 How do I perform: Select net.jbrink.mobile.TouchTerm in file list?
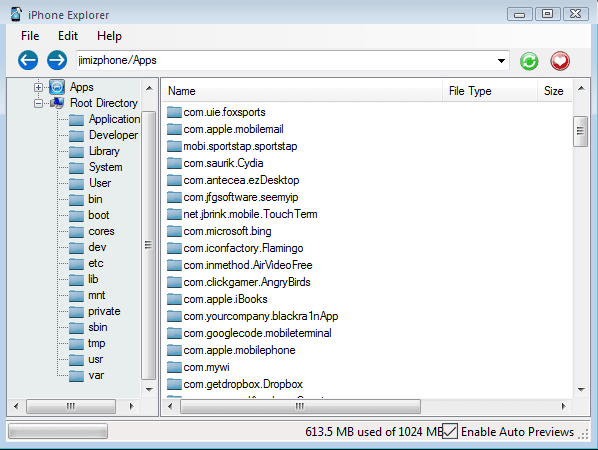[250, 214]
